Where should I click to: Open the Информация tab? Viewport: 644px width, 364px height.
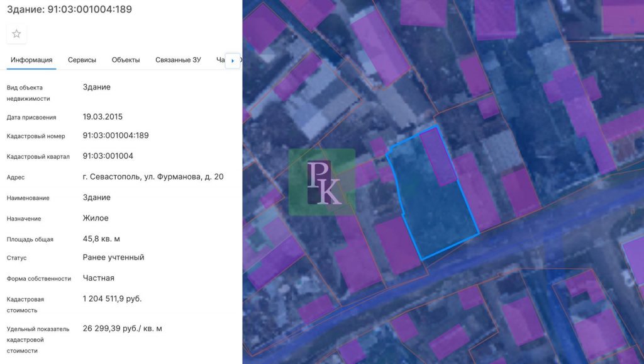coord(31,60)
